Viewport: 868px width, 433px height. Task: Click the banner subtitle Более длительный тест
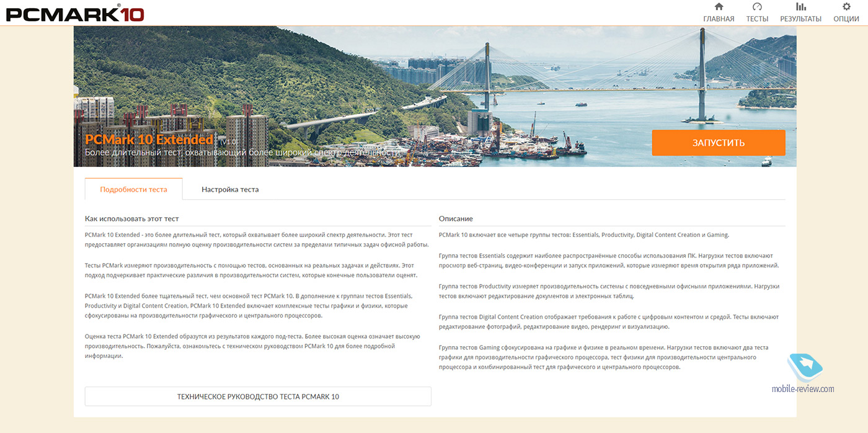tap(242, 152)
